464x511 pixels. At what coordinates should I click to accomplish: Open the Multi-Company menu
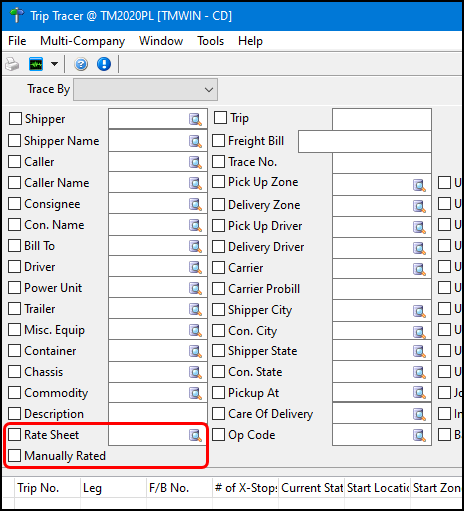point(82,41)
